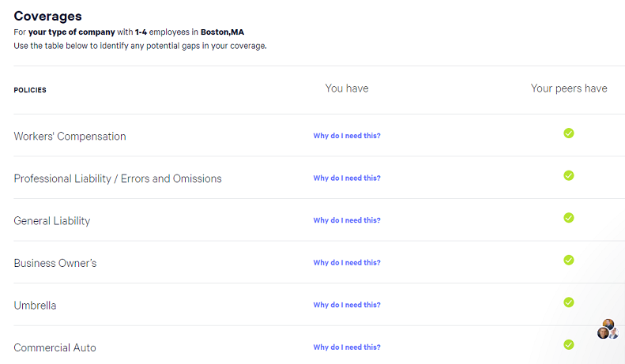Select Professional Liability / Errors and Omissions

pos(118,178)
